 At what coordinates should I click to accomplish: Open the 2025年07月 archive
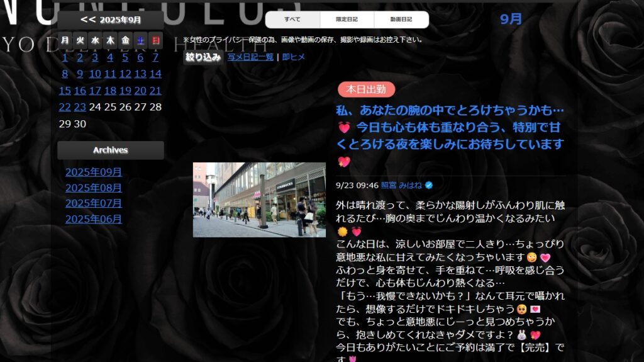94,203
